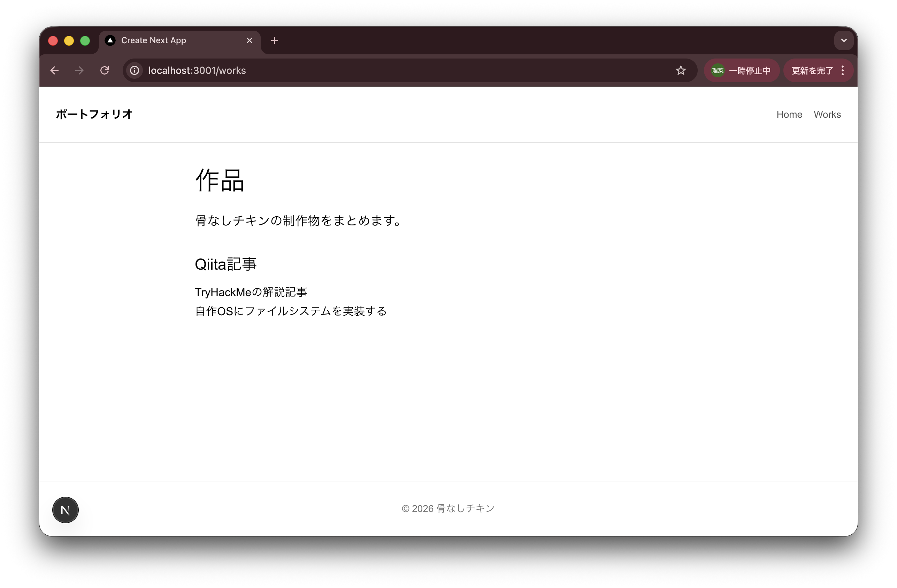The width and height of the screenshot is (897, 588).
Task: Open Chrome's three-dot menu
Action: 843,70
